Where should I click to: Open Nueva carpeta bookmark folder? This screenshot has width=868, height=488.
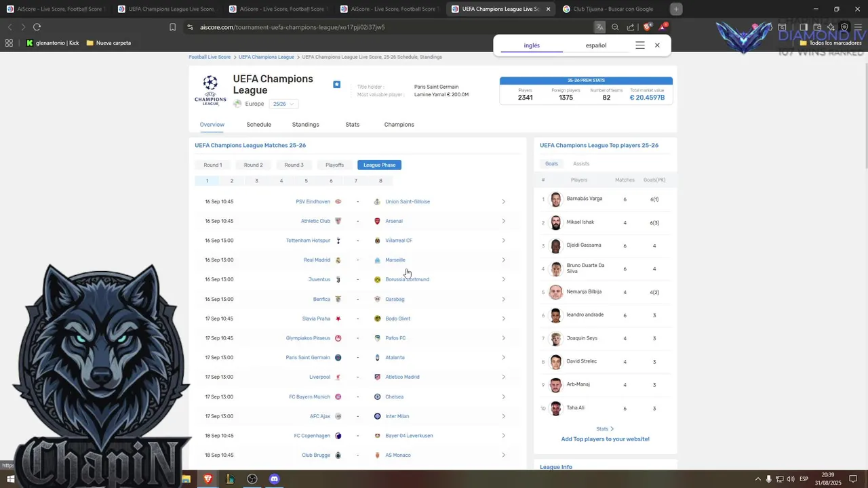(x=108, y=43)
